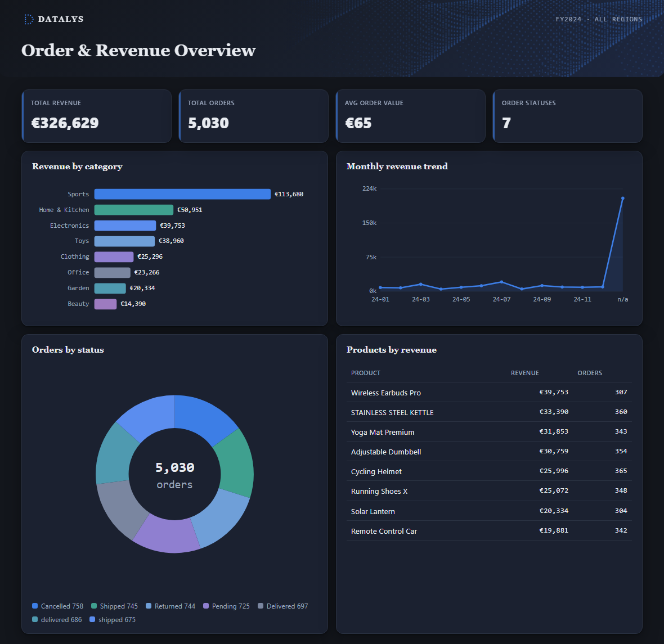The width and height of the screenshot is (664, 644).
Task: Click the Returned 744 legend swatch
Action: point(149,606)
